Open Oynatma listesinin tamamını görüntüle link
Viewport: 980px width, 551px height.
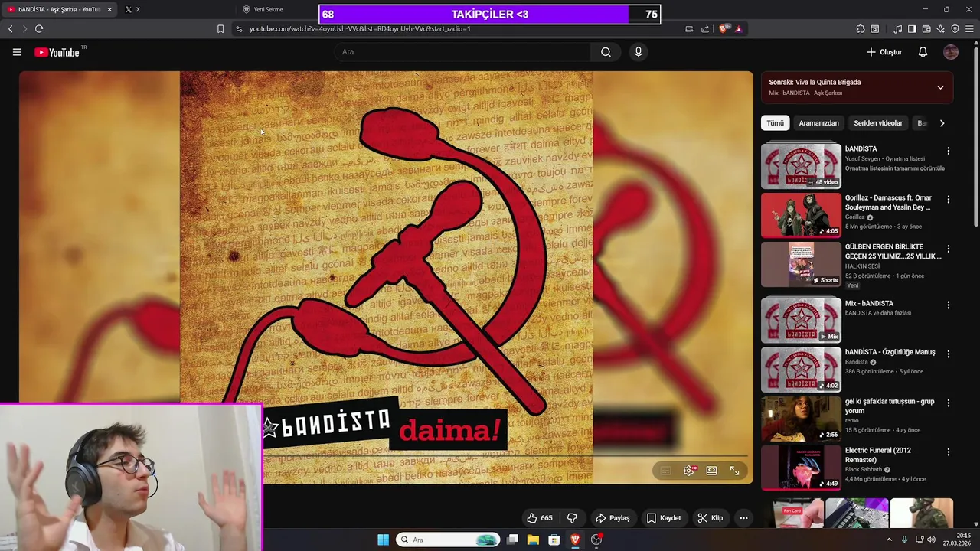point(895,168)
